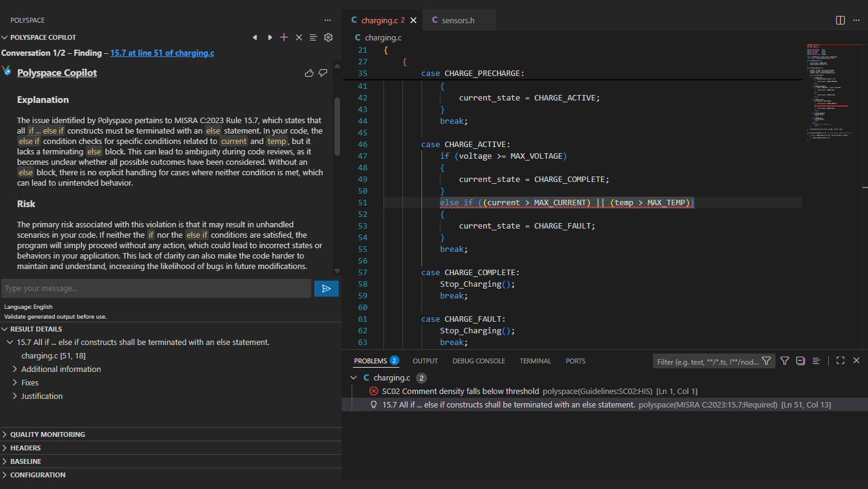868x489 pixels.
Task: Open the Terminal panel tab
Action: [535, 361]
